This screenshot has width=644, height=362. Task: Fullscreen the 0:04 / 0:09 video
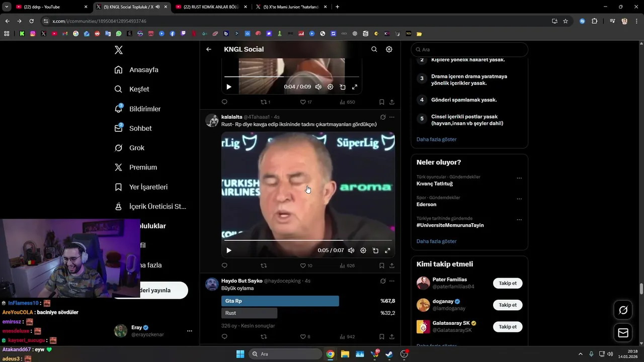354,86
